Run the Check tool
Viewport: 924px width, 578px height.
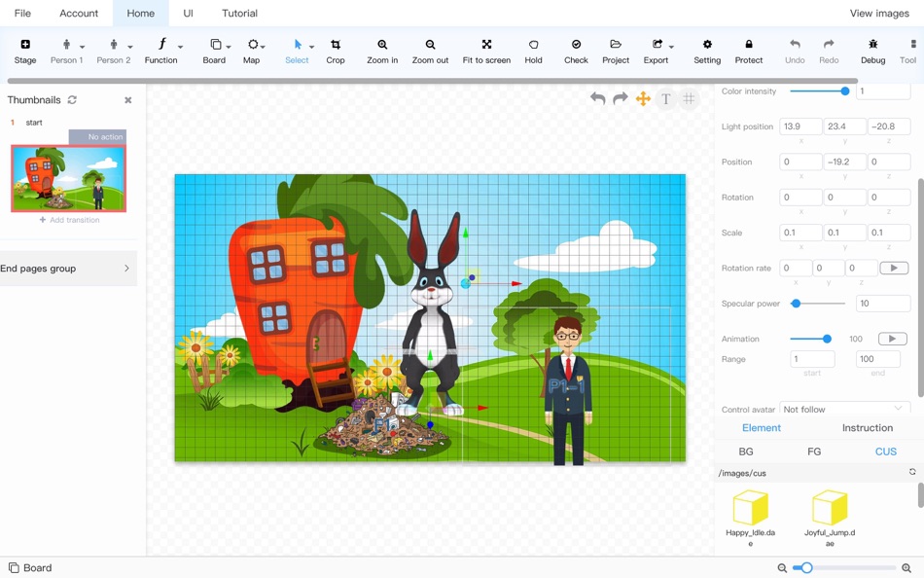577,52
